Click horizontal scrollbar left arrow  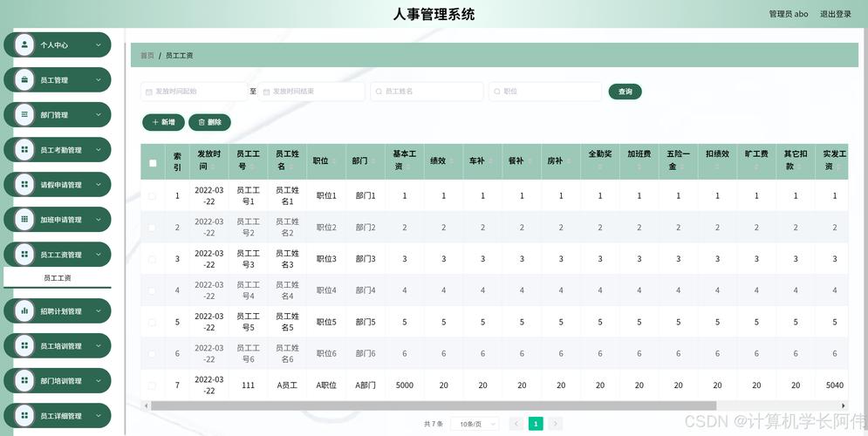147,405
